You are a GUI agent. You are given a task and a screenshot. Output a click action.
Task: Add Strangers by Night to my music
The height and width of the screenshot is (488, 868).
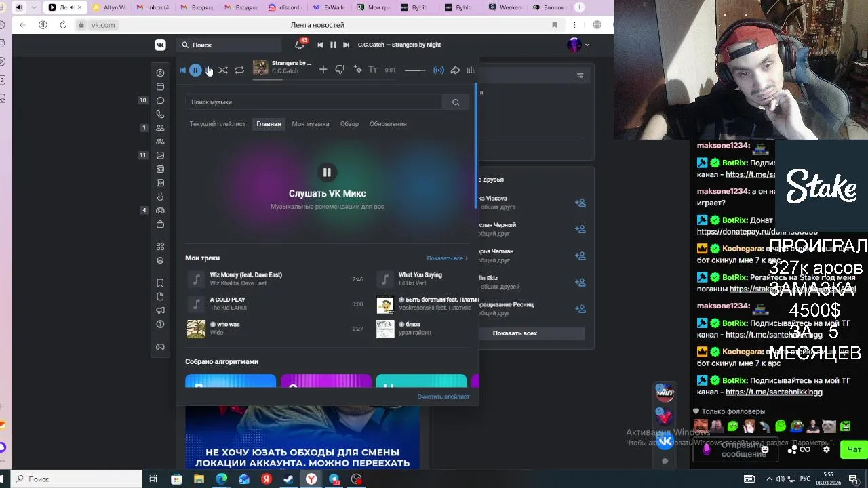click(323, 70)
